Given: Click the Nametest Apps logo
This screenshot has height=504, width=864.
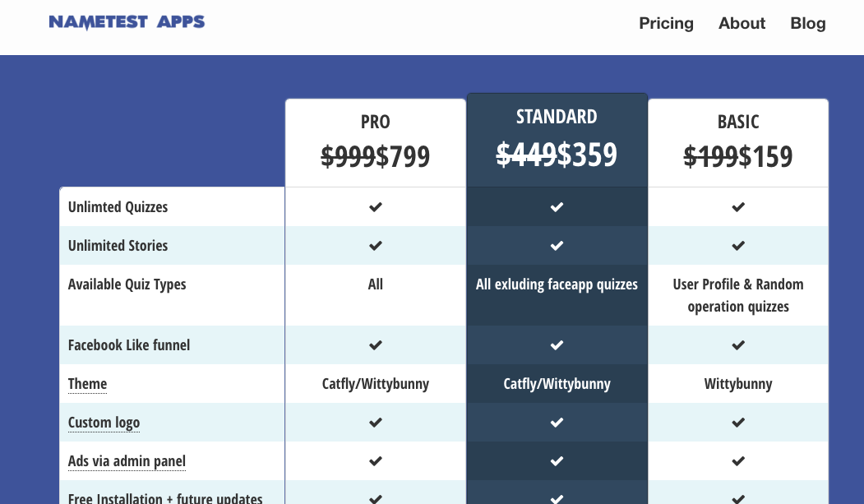Looking at the screenshot, I should [x=127, y=22].
